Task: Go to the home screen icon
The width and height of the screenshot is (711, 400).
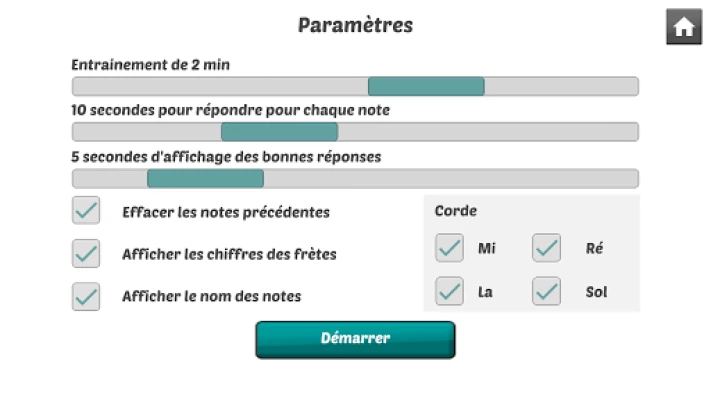Action: pyautogui.click(x=684, y=27)
